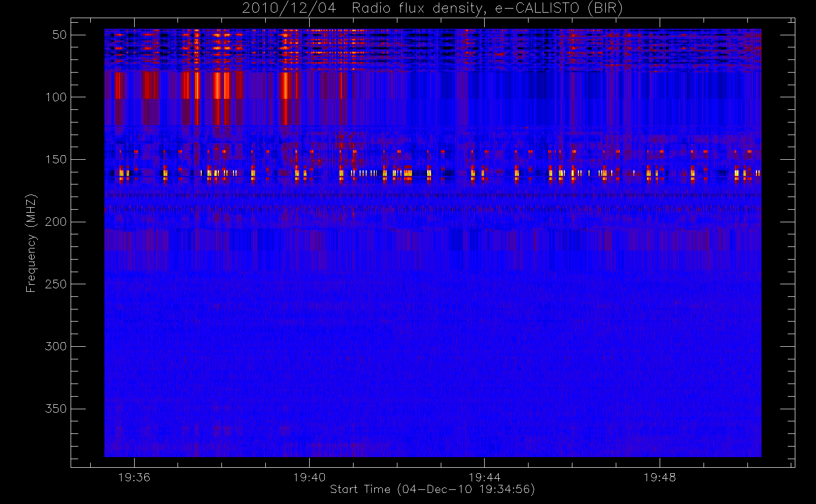Click the 100 frequency tick label
The width and height of the screenshot is (816, 504).
coord(56,97)
